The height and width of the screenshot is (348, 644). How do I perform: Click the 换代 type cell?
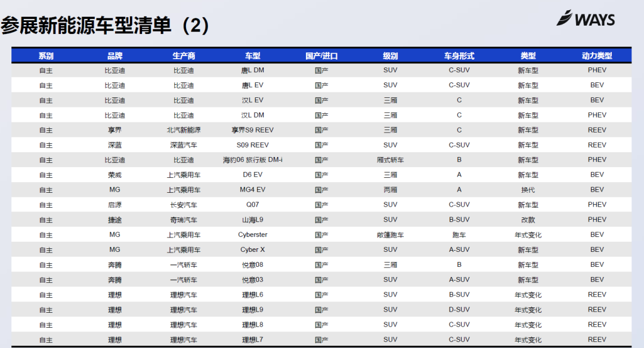(x=528, y=190)
